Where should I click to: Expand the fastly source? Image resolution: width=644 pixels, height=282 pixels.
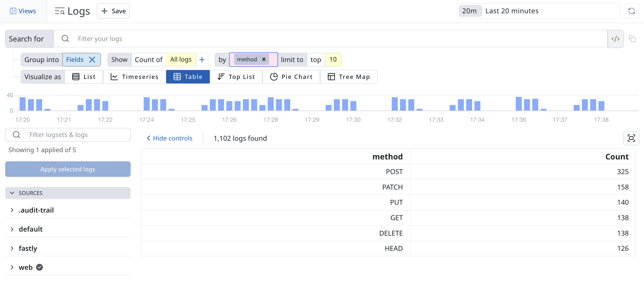tap(12, 248)
